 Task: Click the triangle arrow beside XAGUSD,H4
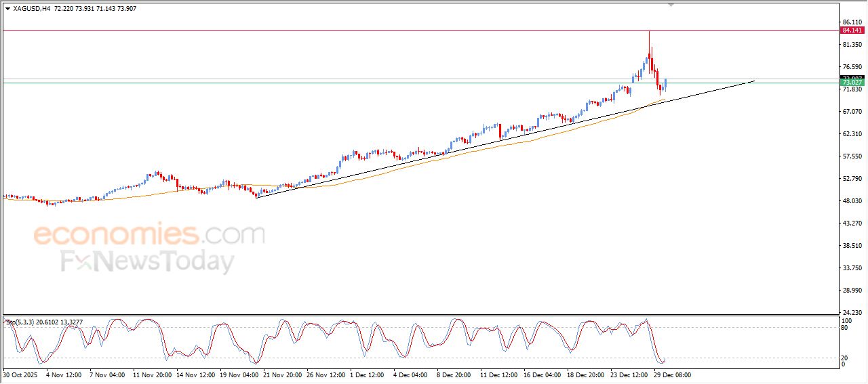pyautogui.click(x=7, y=9)
